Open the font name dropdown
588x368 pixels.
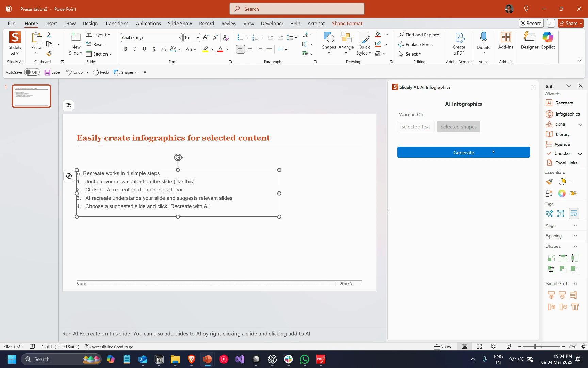[x=180, y=38]
